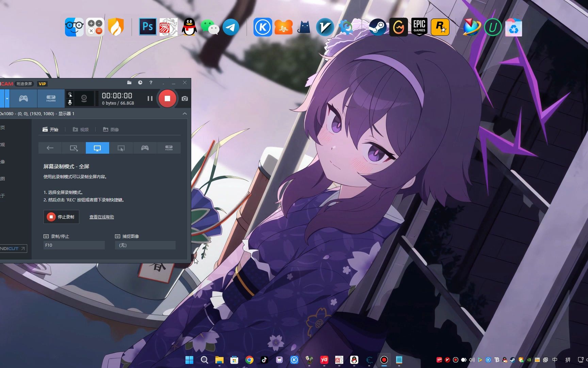Switch to the 图像 tab

point(111,129)
